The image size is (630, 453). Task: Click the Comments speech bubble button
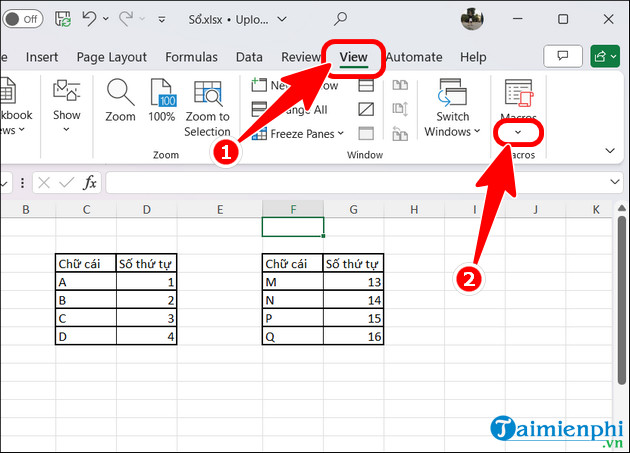pos(563,56)
